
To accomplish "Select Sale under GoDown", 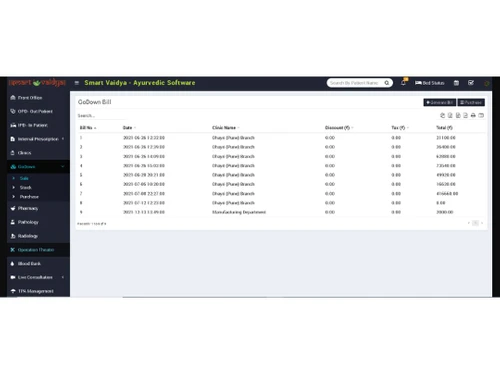I will (24, 178).
